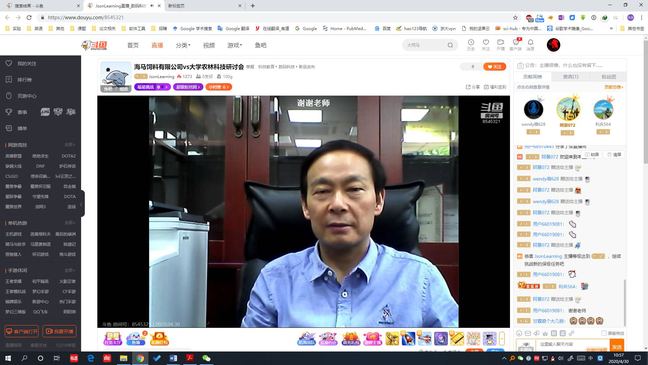Click the search magnifier icon
Image resolution: width=648 pixels, height=365 pixels.
pos(450,45)
